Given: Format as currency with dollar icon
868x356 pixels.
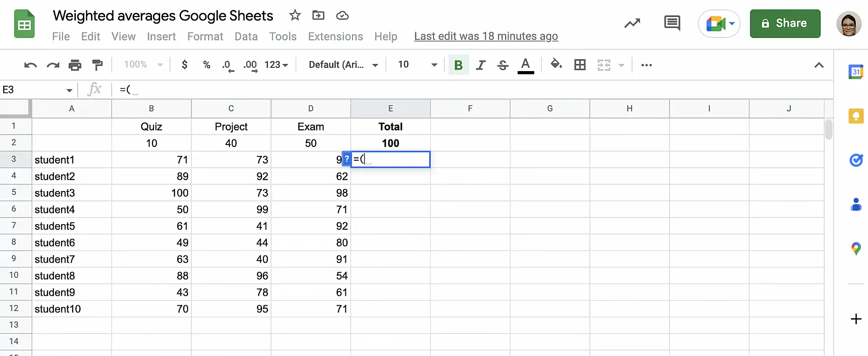Looking at the screenshot, I should tap(184, 64).
